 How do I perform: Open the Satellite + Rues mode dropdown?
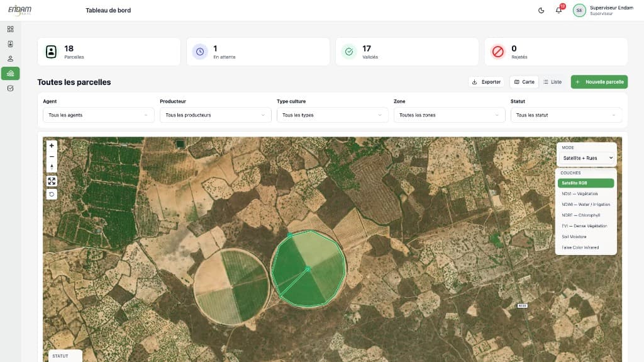[588, 158]
